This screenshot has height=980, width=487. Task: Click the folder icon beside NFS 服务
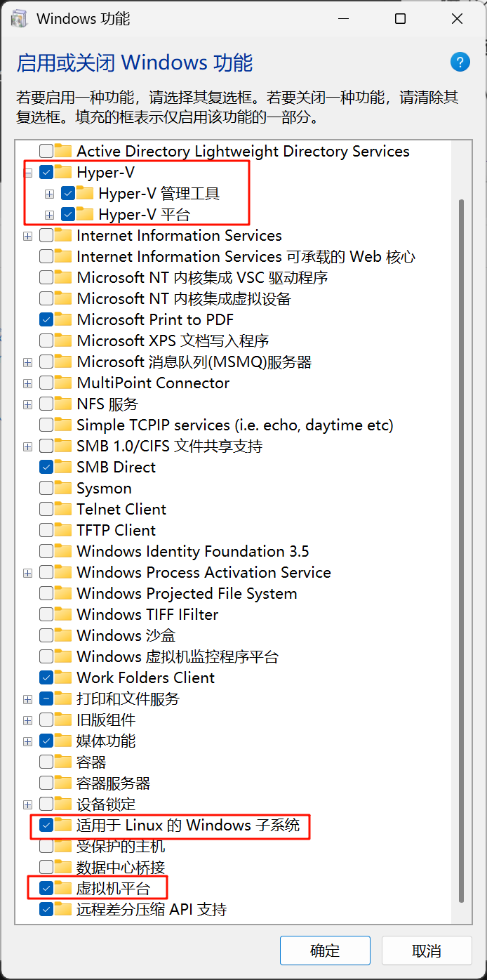pos(63,404)
